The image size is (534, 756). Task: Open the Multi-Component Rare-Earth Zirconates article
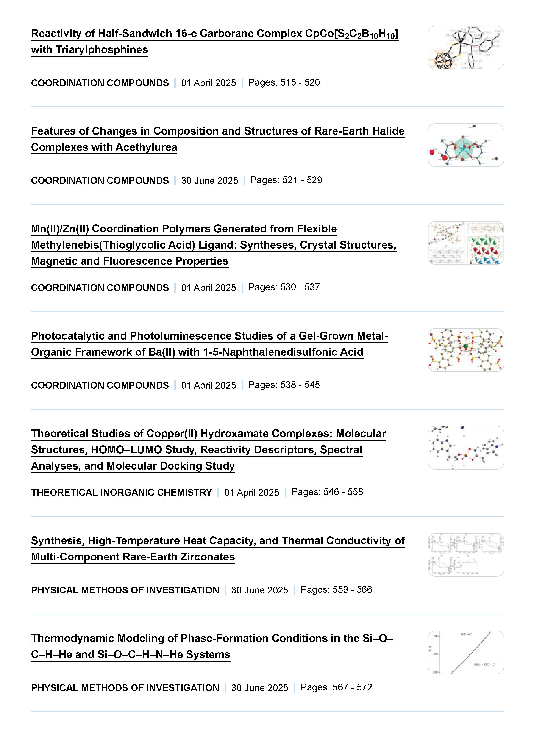218,541
